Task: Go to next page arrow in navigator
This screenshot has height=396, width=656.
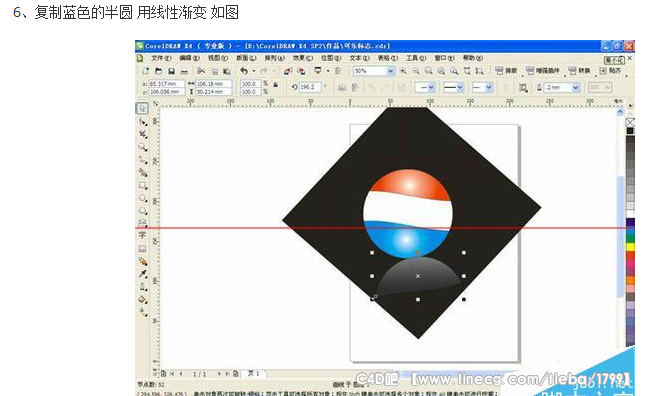Action: click(219, 374)
